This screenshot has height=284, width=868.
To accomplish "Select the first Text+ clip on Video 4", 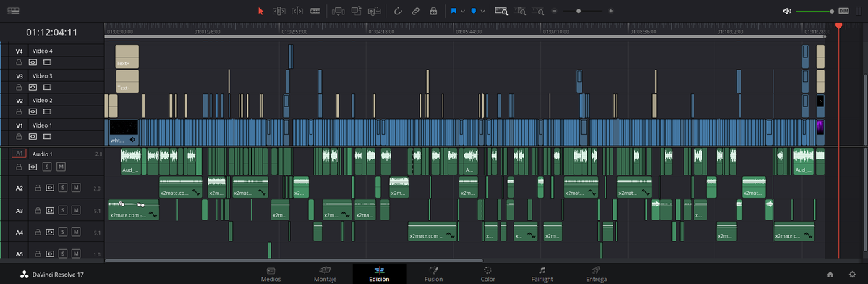I will coord(127,57).
